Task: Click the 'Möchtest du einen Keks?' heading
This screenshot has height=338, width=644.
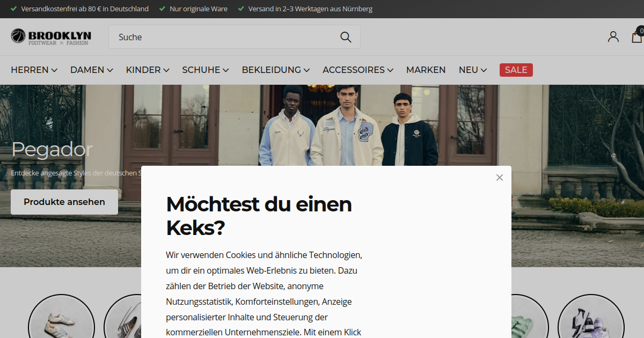Action: (259, 216)
